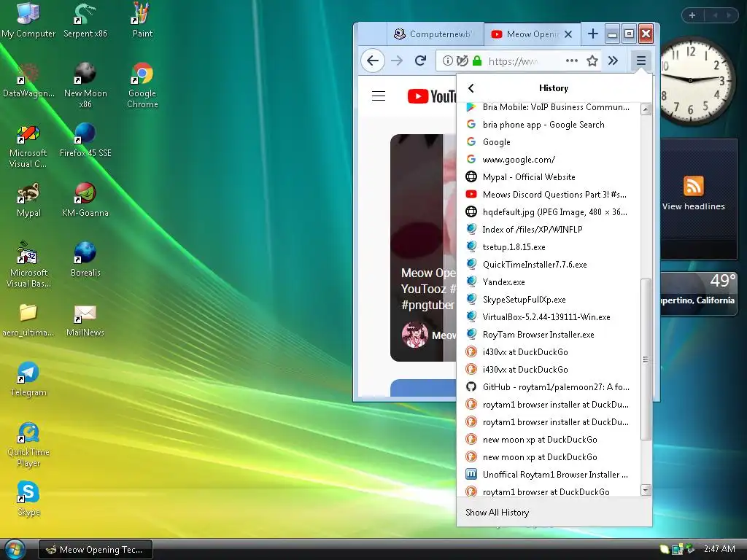
Task: Select the aero_ultima folder icon
Action: click(x=28, y=320)
